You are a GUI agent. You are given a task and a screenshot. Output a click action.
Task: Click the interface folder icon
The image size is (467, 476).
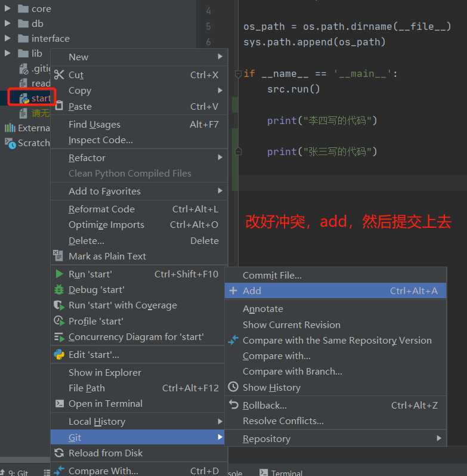tap(23, 38)
